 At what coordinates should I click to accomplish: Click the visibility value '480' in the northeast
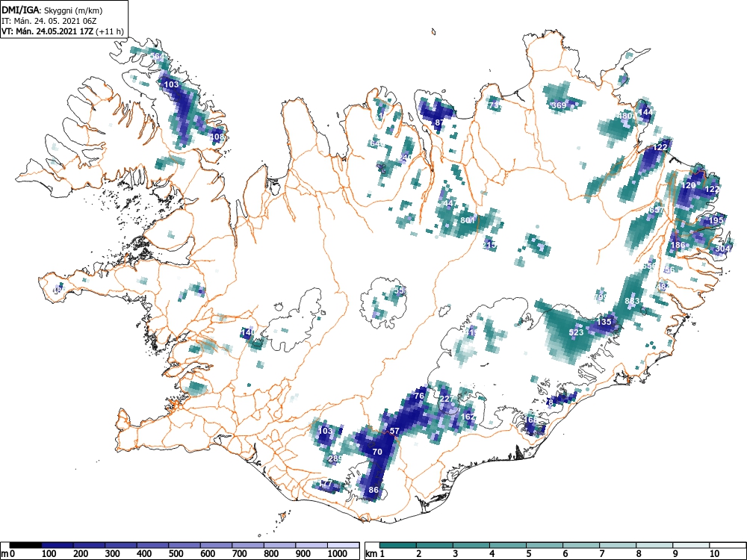tap(624, 116)
